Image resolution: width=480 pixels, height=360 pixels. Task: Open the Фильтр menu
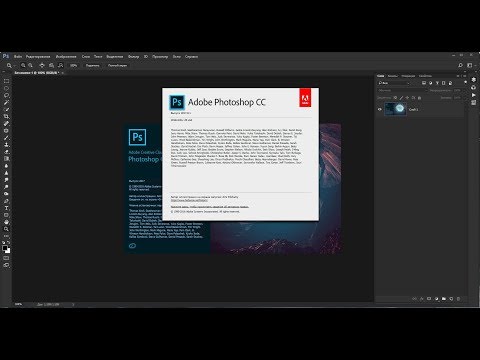tap(133, 57)
